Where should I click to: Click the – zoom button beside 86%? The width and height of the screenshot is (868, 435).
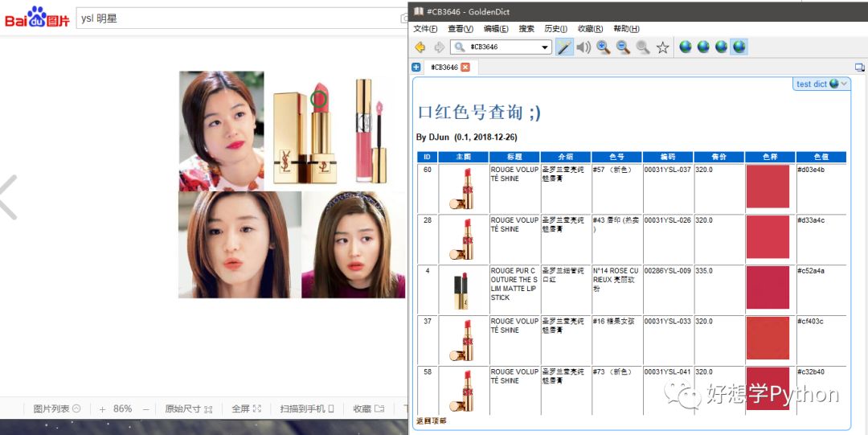pos(145,409)
